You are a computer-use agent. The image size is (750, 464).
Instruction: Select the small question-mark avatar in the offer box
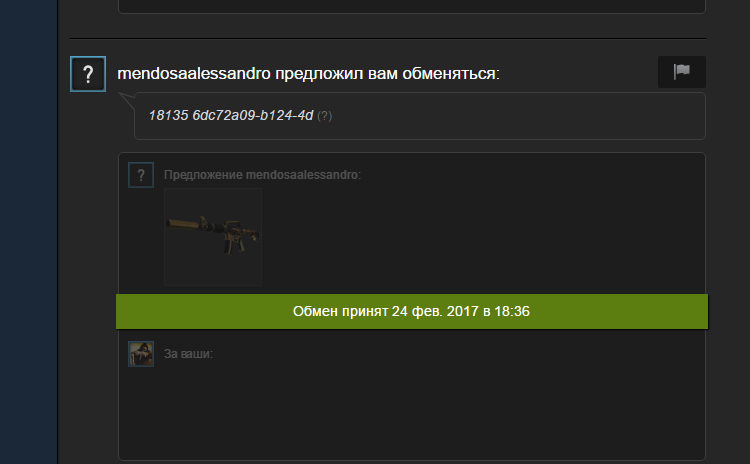(x=141, y=175)
